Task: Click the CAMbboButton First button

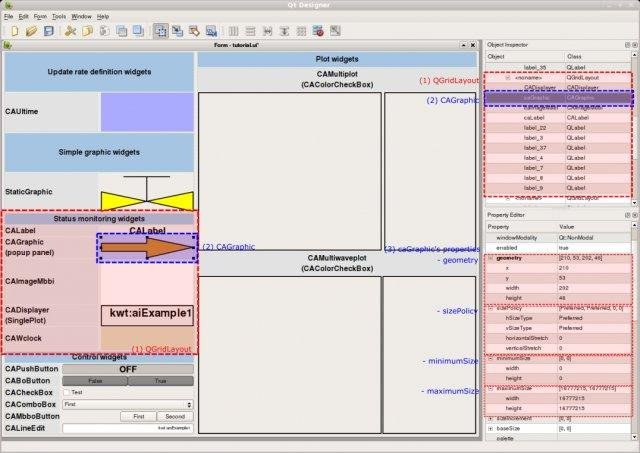Action: click(138, 416)
